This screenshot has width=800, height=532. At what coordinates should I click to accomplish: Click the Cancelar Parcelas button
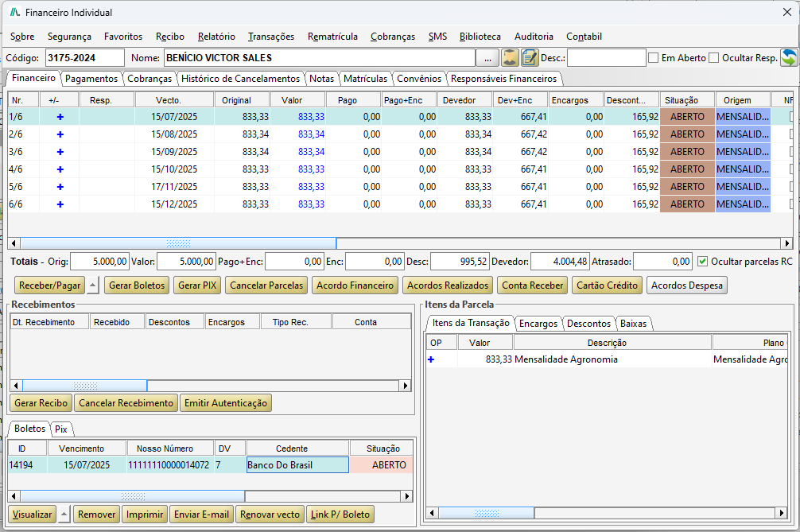pyautogui.click(x=266, y=285)
